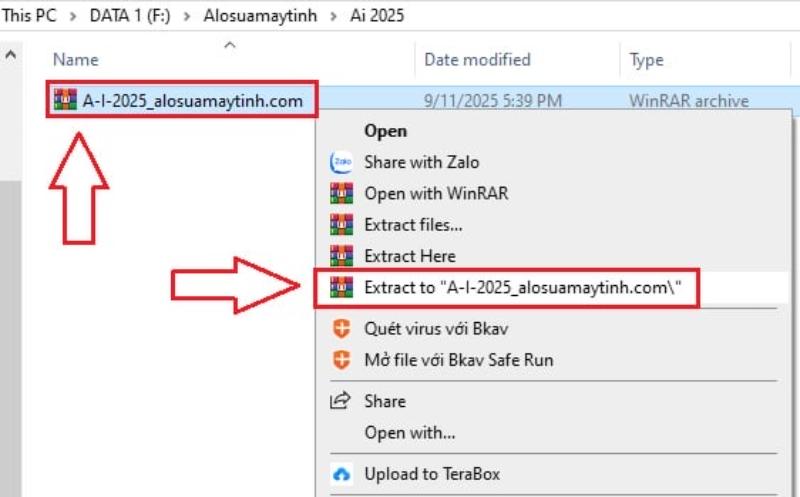Viewport: 800px width, 497px height.
Task: Select Open with... in context menu
Action: coord(409,433)
